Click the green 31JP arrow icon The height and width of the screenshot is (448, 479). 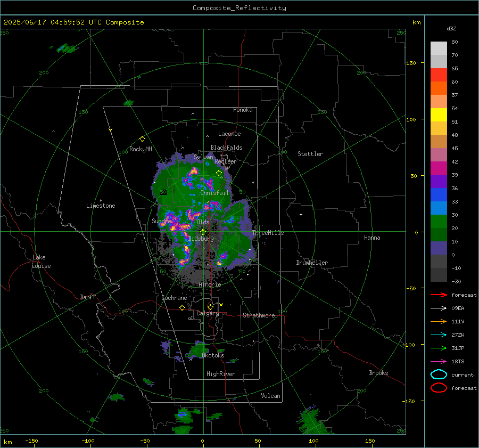point(439,348)
